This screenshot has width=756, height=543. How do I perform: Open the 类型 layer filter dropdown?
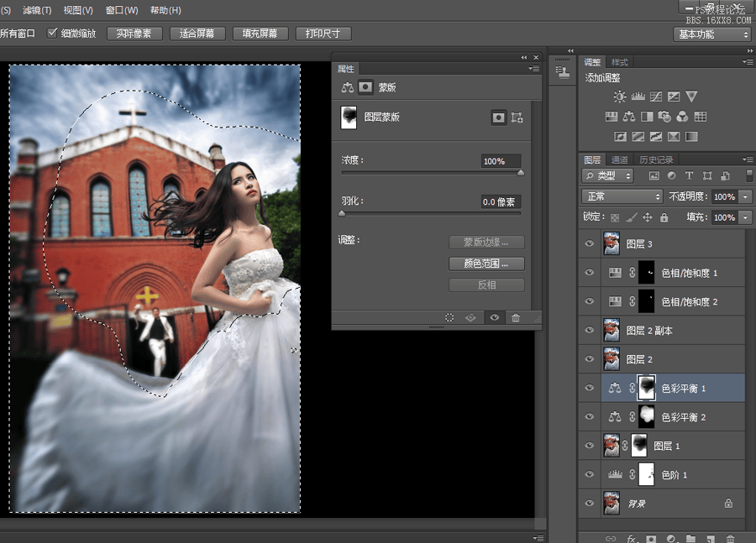tap(607, 176)
